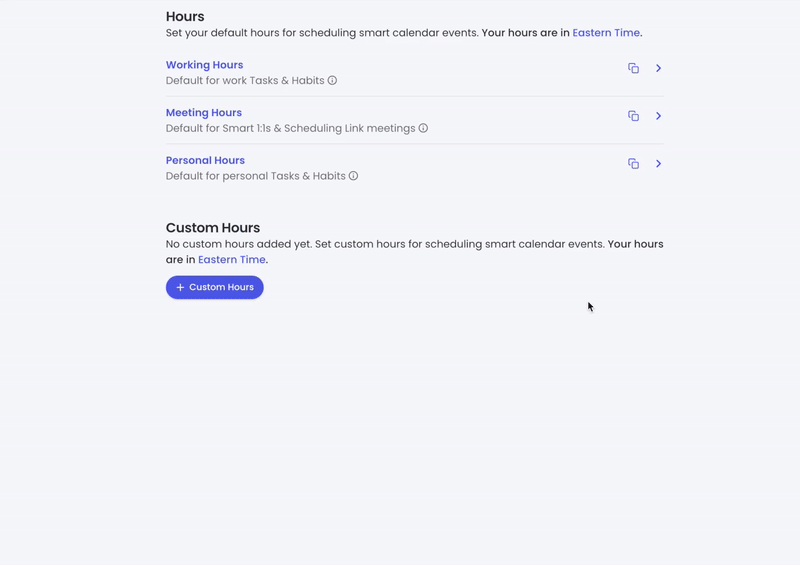Image resolution: width=800 pixels, height=565 pixels.
Task: Open the Meeting Hours link
Action: (x=204, y=112)
